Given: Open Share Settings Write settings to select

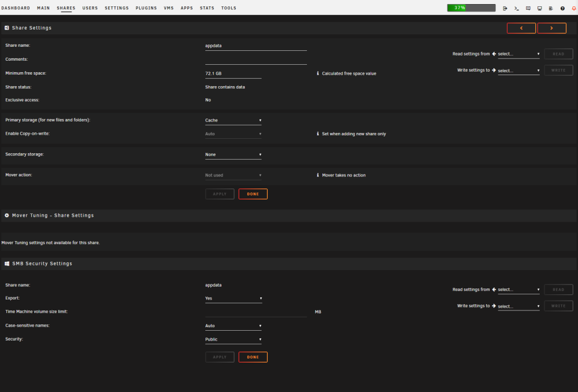Looking at the screenshot, I should point(518,71).
